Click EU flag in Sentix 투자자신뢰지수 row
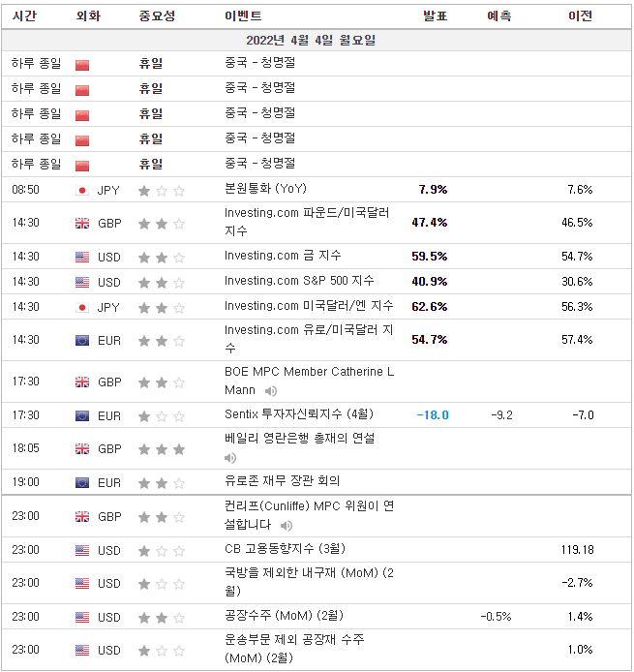 click(82, 415)
